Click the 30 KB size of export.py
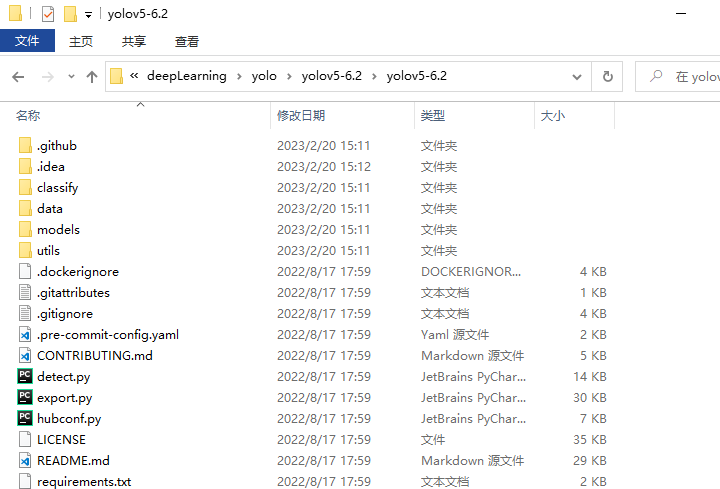720x489 pixels. coord(590,398)
